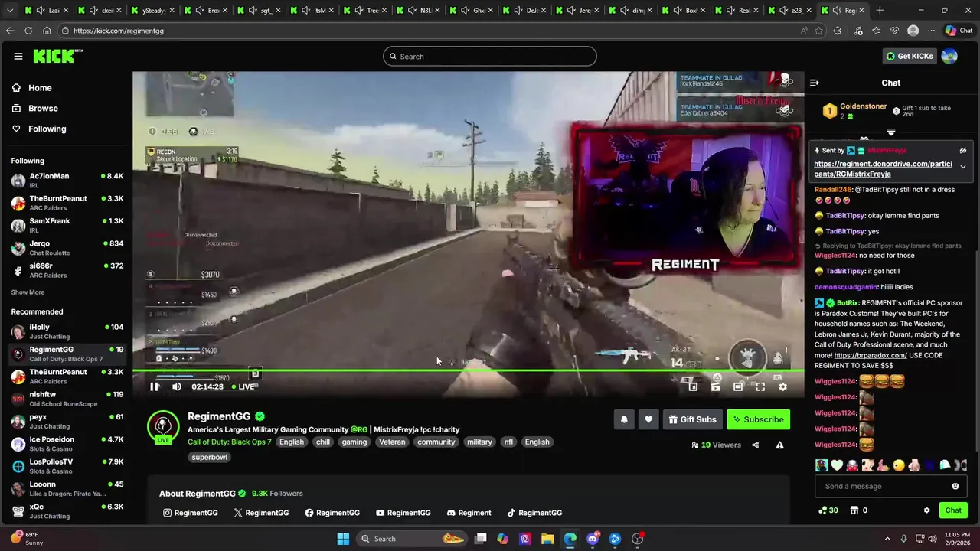Hide the pinned chat message
980x551 pixels.
coord(963,151)
